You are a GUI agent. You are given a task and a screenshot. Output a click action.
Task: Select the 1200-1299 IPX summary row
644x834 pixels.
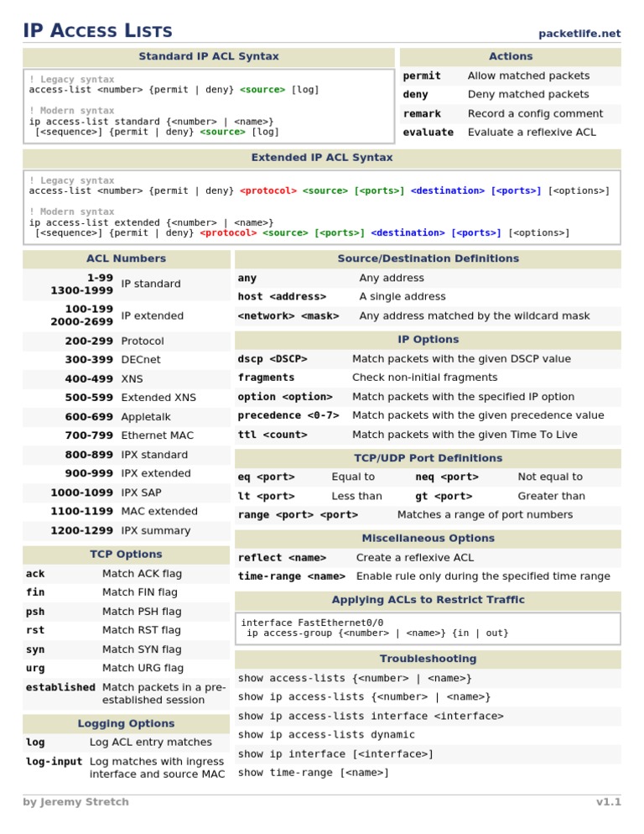tap(126, 530)
